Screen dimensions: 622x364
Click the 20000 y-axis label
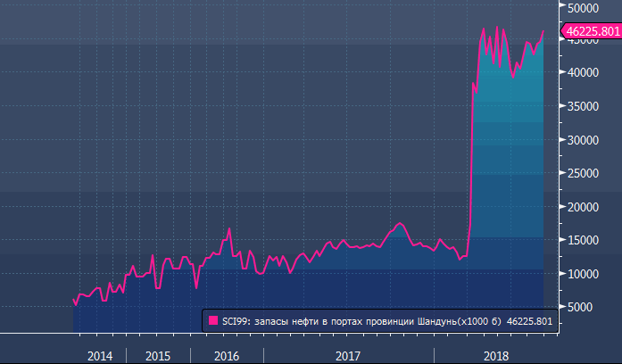click(x=585, y=207)
